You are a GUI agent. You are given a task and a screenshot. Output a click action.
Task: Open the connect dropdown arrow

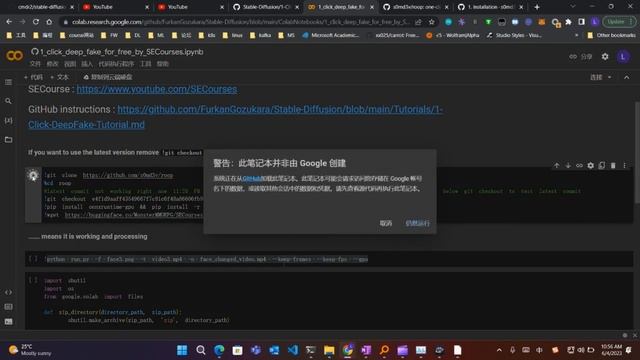point(610,77)
